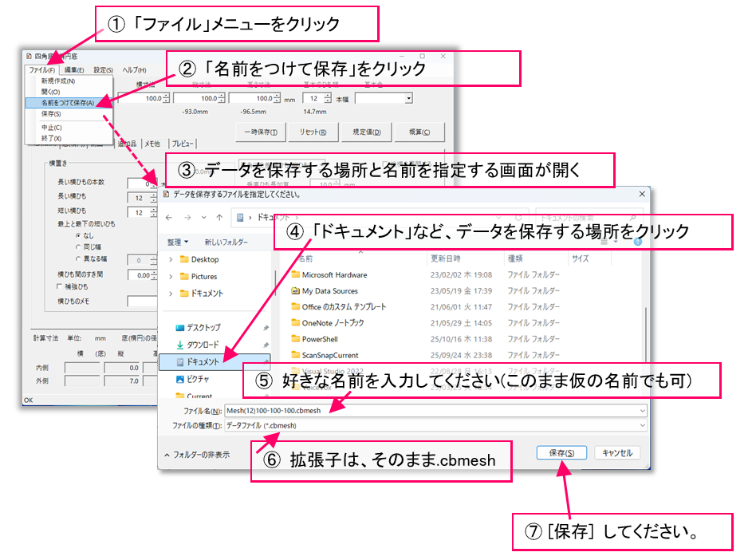Click the Microsoft Hardware folder icon
The height and width of the screenshot is (560, 748).
[295, 275]
